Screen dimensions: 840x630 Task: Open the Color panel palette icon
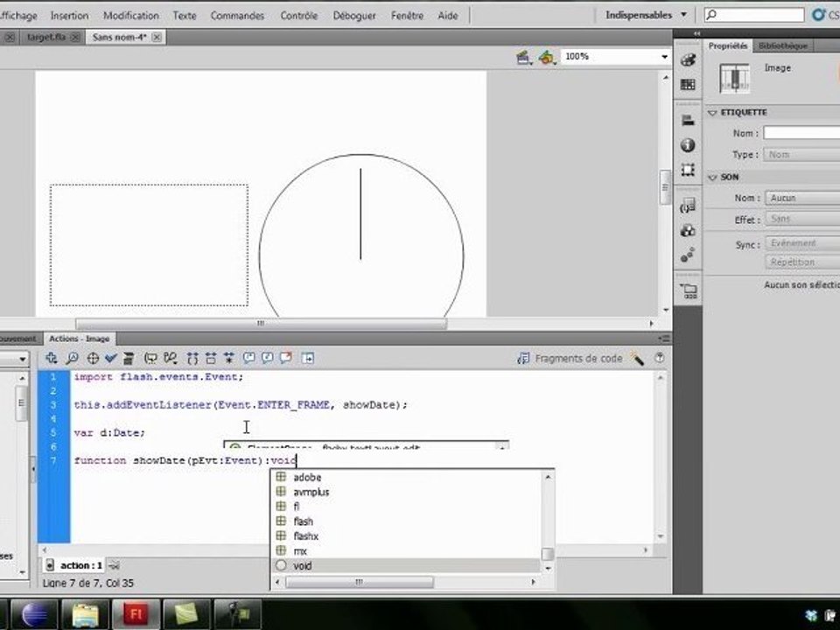tap(688, 60)
